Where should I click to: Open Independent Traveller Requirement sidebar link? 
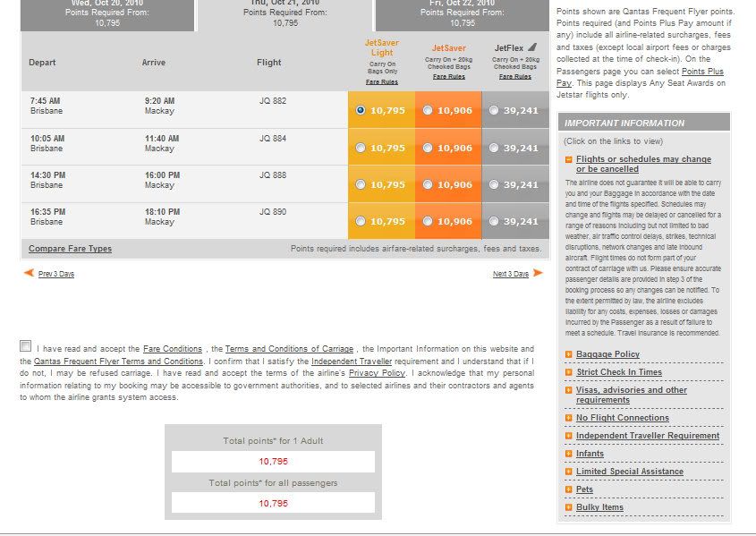648,436
